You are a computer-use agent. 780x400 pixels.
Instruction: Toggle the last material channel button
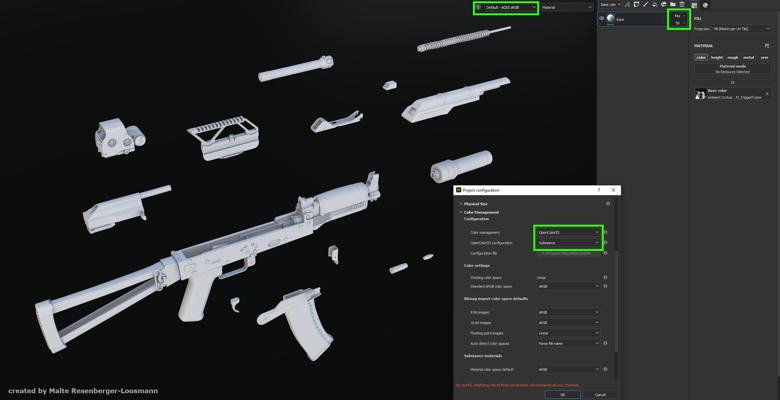764,58
